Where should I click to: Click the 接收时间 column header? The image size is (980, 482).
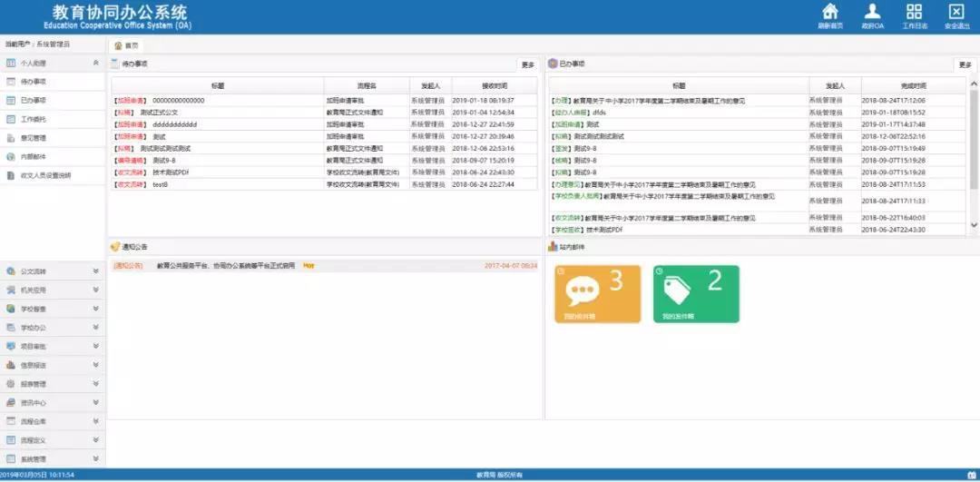click(495, 85)
